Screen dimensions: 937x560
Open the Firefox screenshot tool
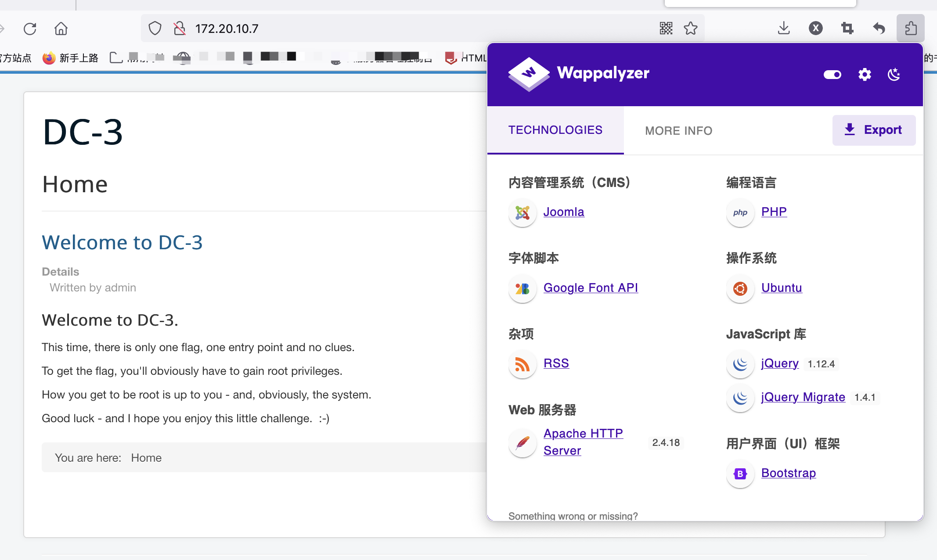coord(847,28)
